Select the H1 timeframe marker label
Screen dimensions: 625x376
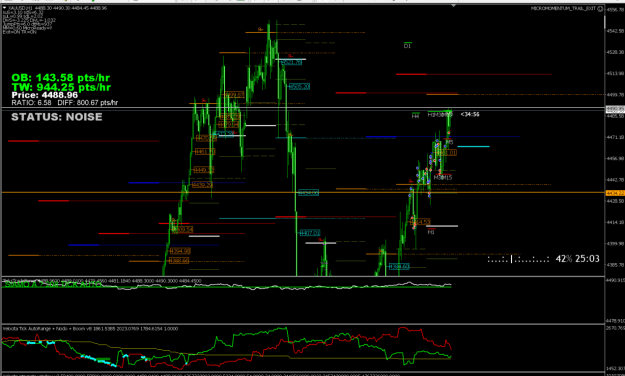tap(431, 232)
